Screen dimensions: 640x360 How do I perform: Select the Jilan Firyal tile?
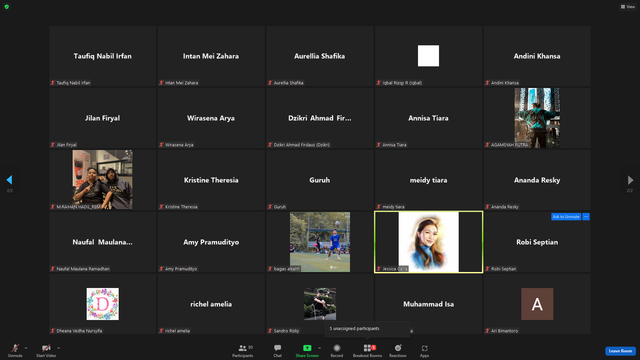tap(102, 118)
